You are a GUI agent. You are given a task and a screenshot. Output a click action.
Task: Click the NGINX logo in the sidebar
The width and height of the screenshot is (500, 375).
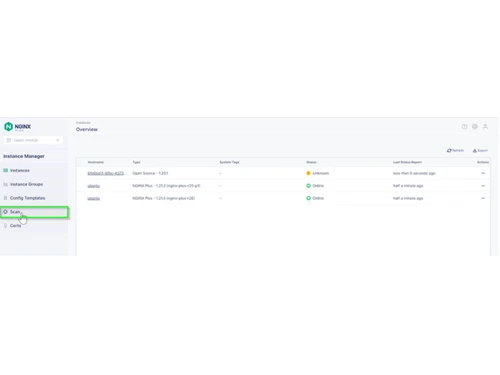(x=17, y=127)
